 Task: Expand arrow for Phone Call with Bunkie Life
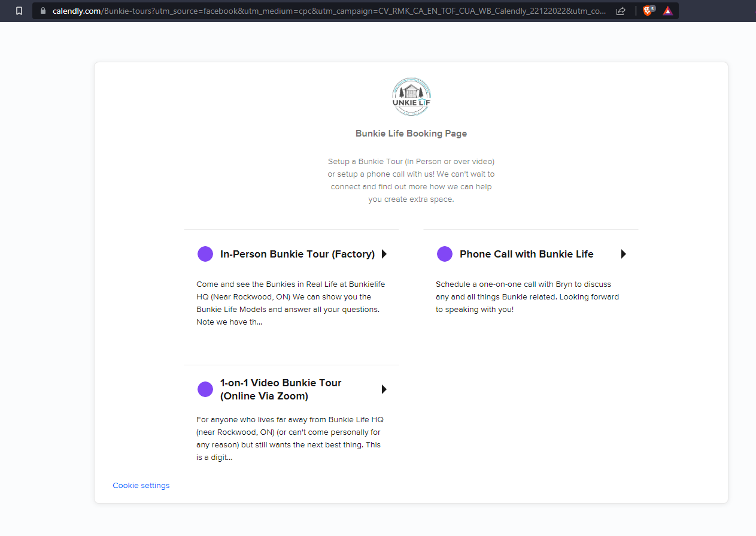click(624, 254)
